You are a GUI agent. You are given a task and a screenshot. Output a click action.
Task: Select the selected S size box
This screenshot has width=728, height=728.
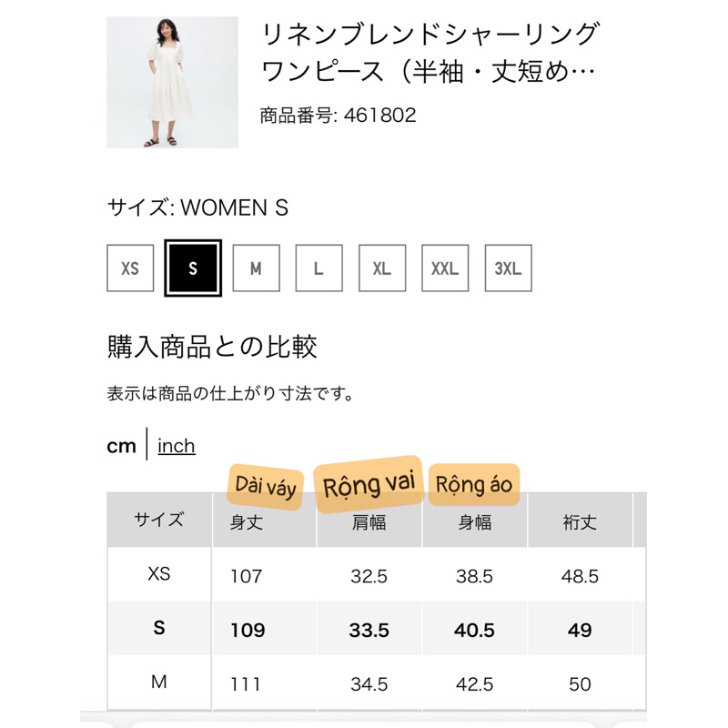pos(193,268)
